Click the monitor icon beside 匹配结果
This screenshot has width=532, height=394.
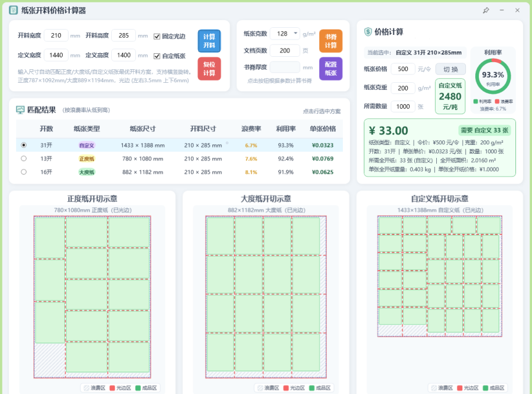pos(20,109)
